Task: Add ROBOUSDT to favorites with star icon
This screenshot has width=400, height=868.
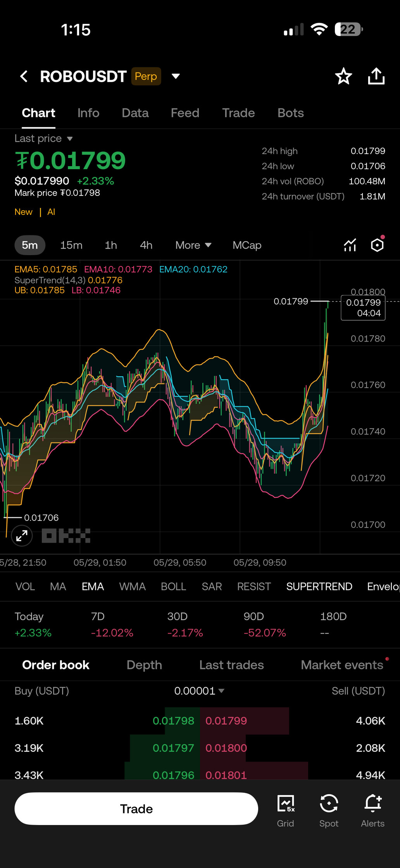Action: pos(343,76)
